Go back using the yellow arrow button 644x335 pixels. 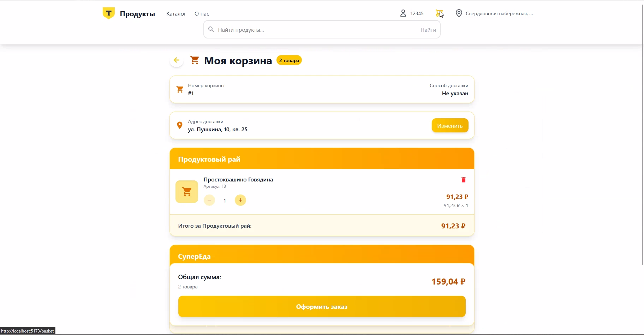pos(177,60)
